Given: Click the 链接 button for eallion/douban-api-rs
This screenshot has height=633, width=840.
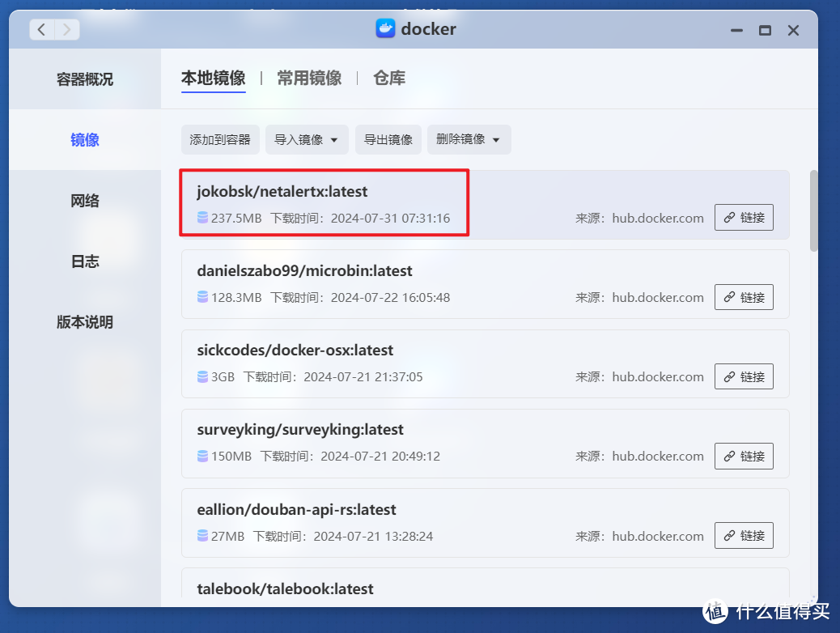Looking at the screenshot, I should [744, 535].
